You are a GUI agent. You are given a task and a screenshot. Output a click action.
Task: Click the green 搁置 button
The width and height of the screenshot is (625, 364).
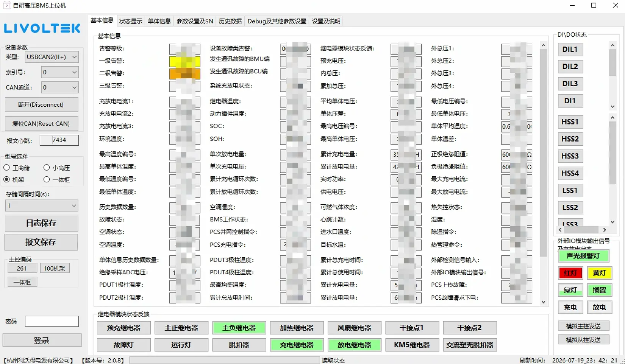coord(599,290)
